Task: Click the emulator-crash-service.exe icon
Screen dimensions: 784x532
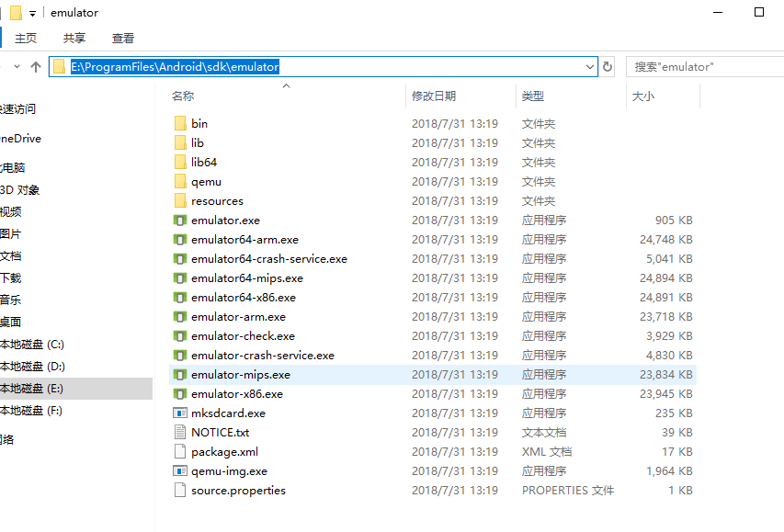Action: [x=180, y=355]
